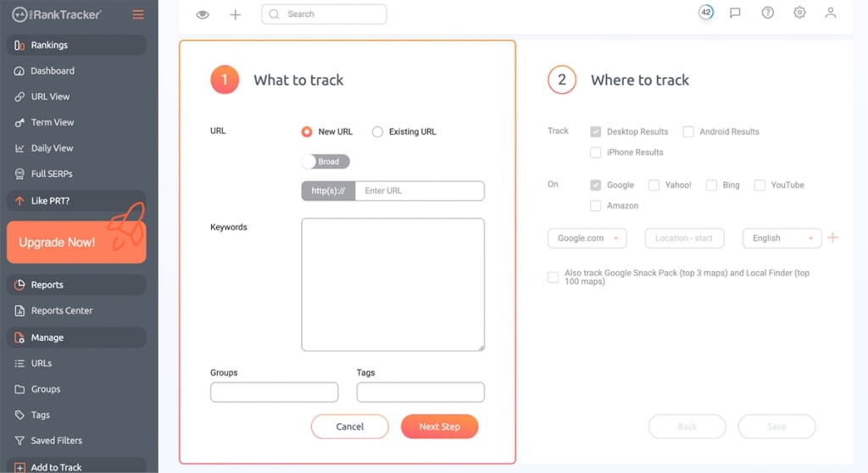The image size is (868, 473).
Task: Open the chat messages icon
Action: pos(735,13)
